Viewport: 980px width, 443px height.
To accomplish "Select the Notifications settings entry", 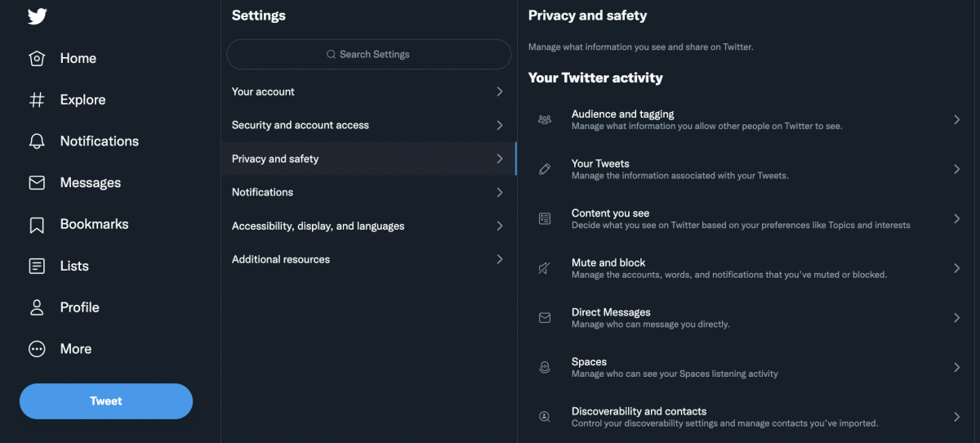I will [x=262, y=192].
